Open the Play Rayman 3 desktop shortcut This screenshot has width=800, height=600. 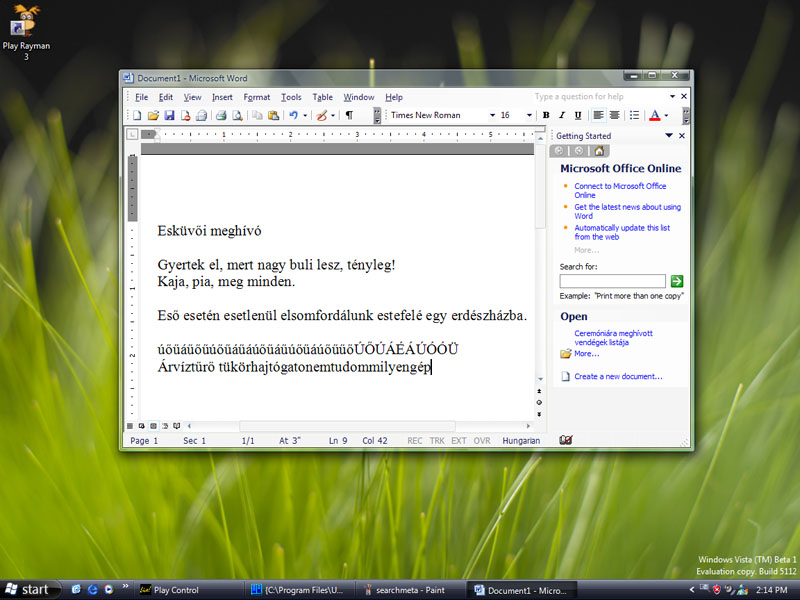[x=26, y=32]
